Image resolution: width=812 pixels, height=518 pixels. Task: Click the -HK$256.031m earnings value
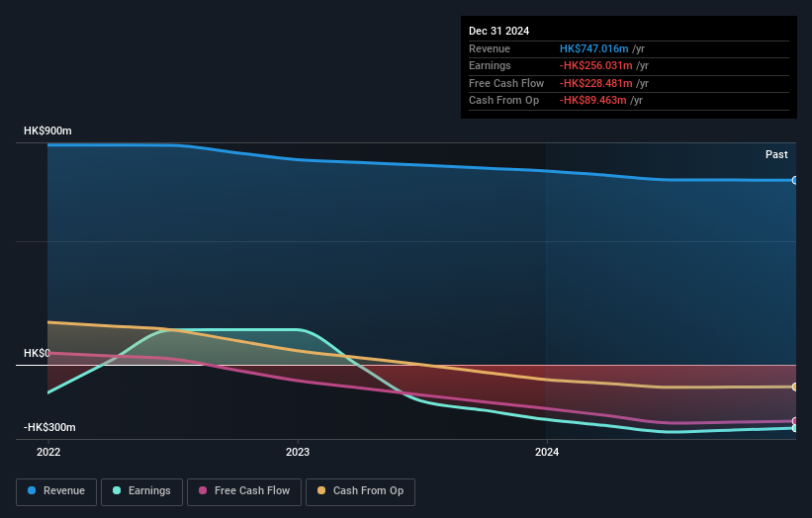click(x=596, y=65)
